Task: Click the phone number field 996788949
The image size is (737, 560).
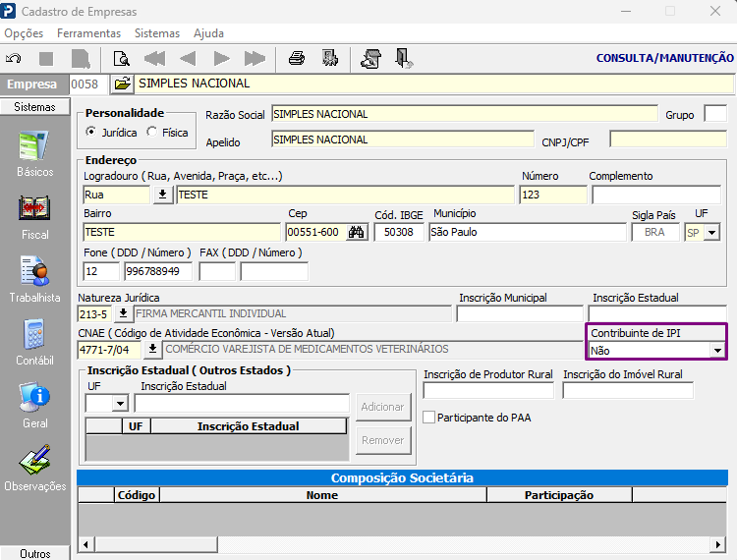Action: pyautogui.click(x=158, y=271)
